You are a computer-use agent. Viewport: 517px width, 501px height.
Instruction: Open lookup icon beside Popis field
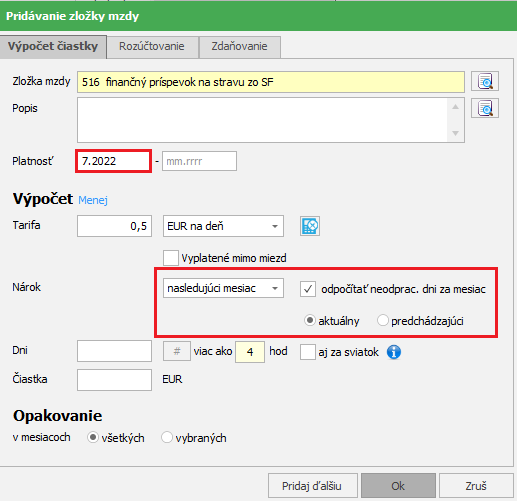(485, 108)
